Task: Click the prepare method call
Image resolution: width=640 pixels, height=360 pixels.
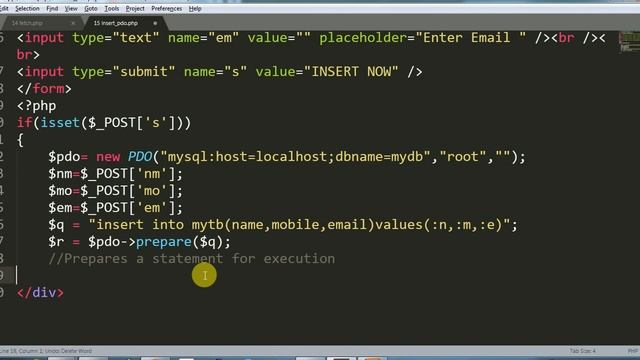Action: tap(164, 242)
